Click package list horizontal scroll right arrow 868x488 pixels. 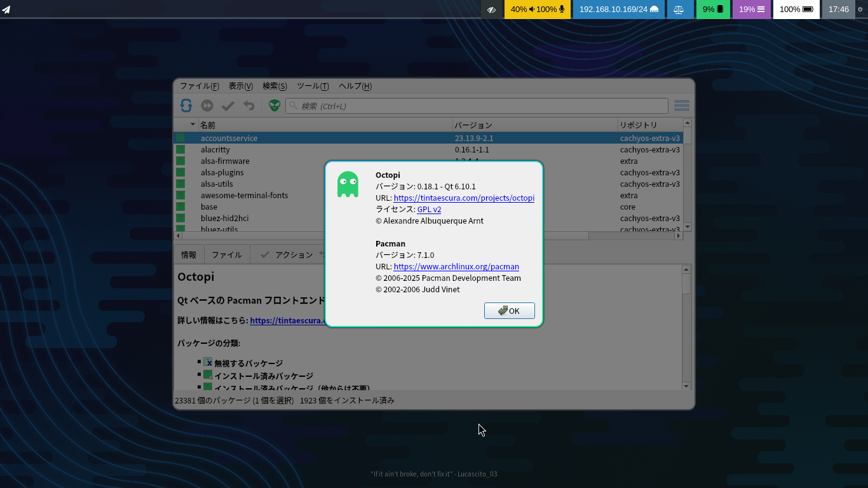tap(678, 235)
